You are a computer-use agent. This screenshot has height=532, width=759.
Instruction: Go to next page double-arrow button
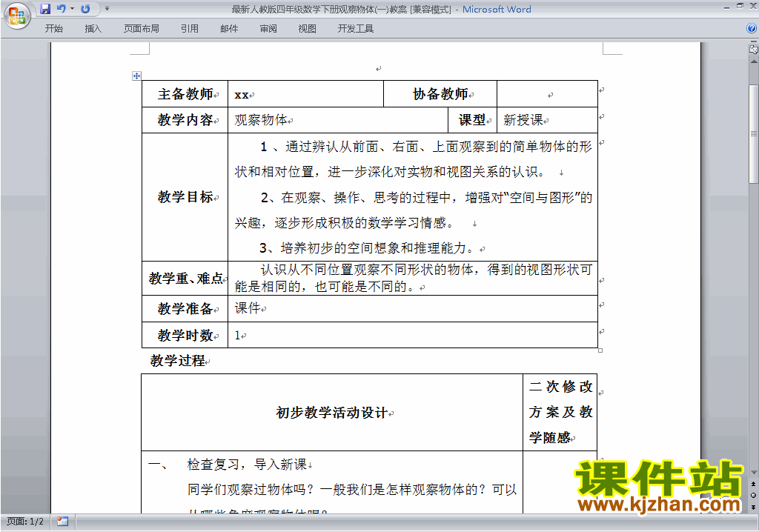[753, 507]
